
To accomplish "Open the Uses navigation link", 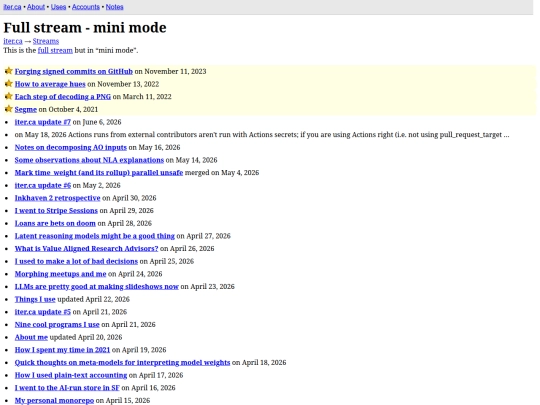I will coord(58,7).
